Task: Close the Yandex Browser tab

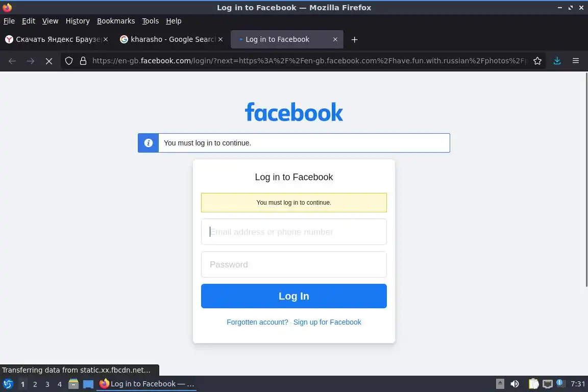Action: click(x=106, y=39)
